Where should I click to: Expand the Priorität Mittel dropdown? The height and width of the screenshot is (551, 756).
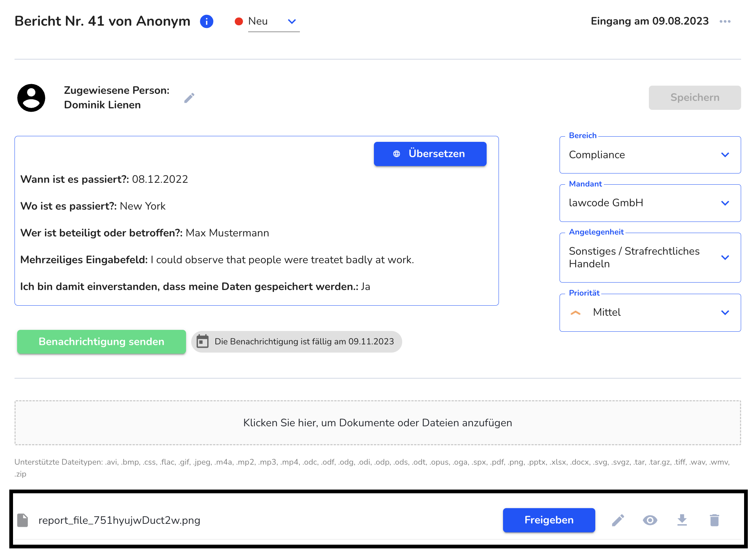(x=650, y=313)
